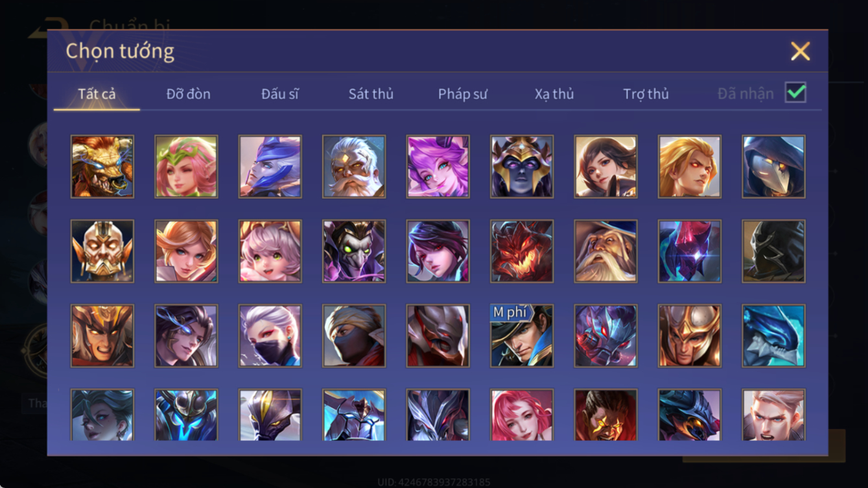Image resolution: width=868 pixels, height=488 pixels.
Task: Pick the masked white-haired ninja woman
Action: 270,336
